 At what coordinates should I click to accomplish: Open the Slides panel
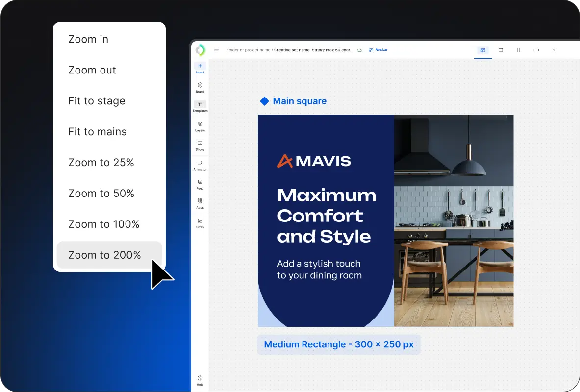(x=200, y=146)
